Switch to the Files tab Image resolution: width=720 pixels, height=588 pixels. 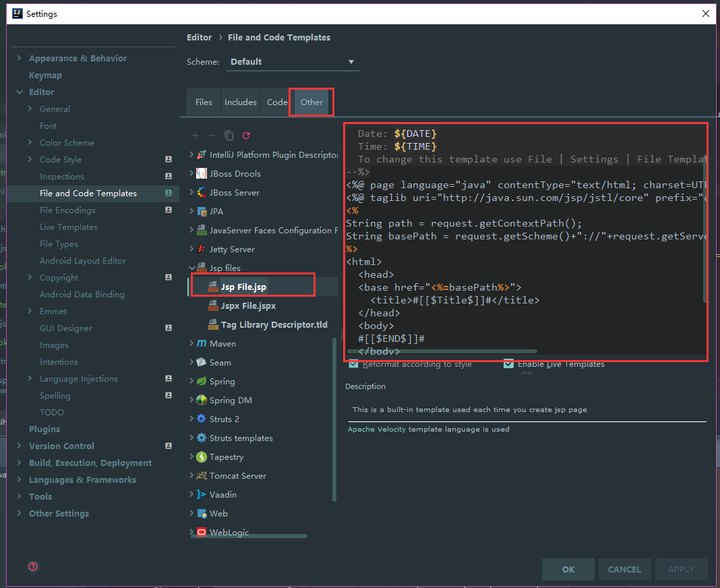(203, 101)
